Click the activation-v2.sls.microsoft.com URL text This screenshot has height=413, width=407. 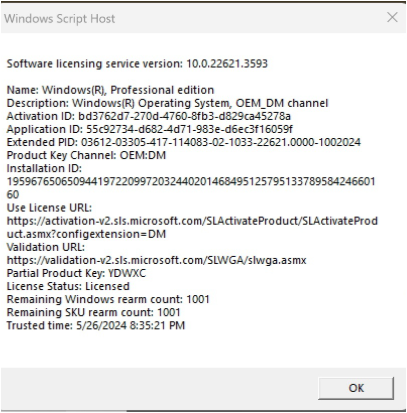(x=192, y=227)
